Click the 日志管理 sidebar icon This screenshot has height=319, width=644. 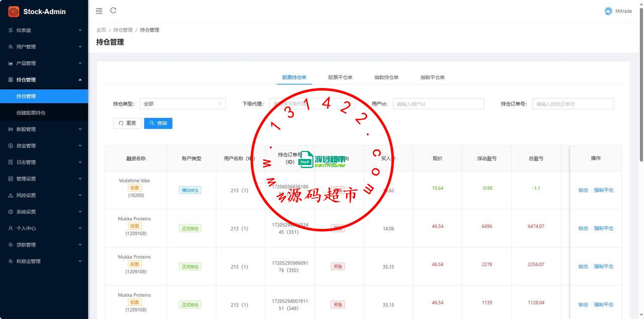[11, 162]
